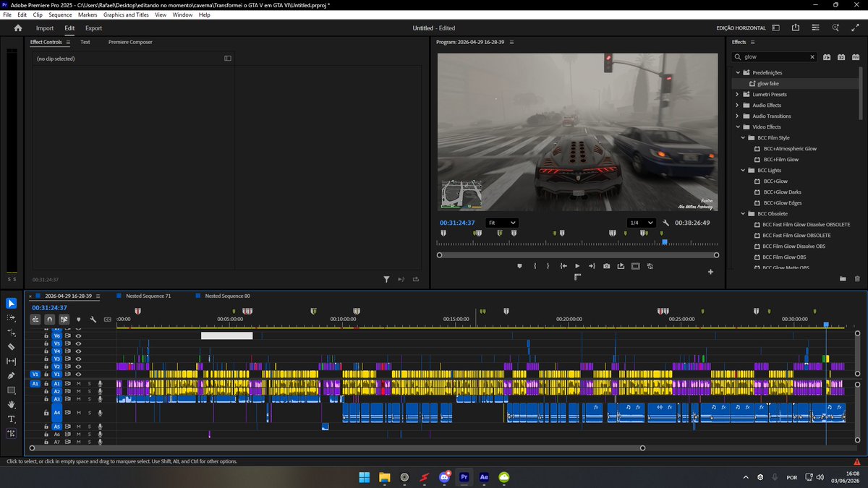Image resolution: width=868 pixels, height=488 pixels.
Task: Collapse the Predefinições folder
Action: coord(737,72)
